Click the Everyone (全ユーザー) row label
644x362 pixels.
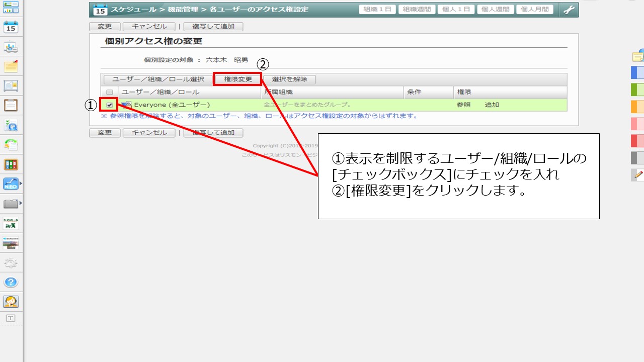[x=172, y=105]
